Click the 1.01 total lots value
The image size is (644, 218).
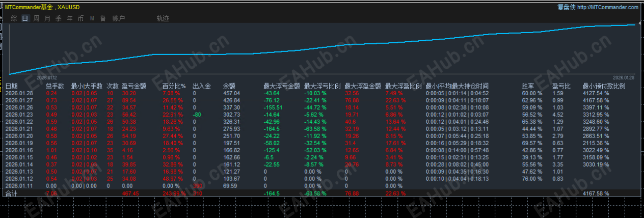tap(51, 150)
